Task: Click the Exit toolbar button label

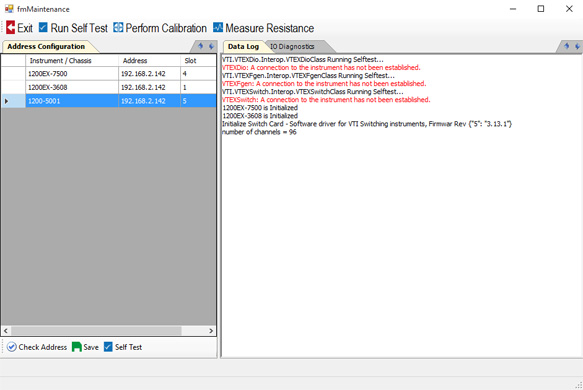Action: [25, 28]
